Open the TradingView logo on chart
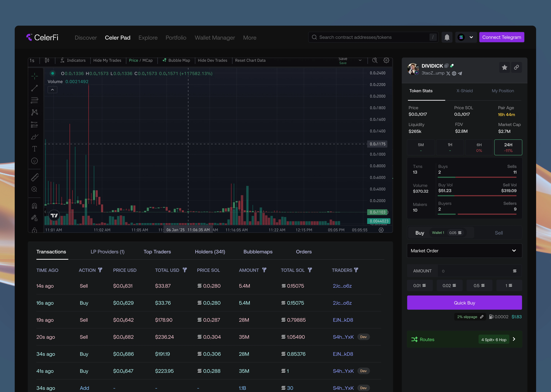 click(x=54, y=215)
